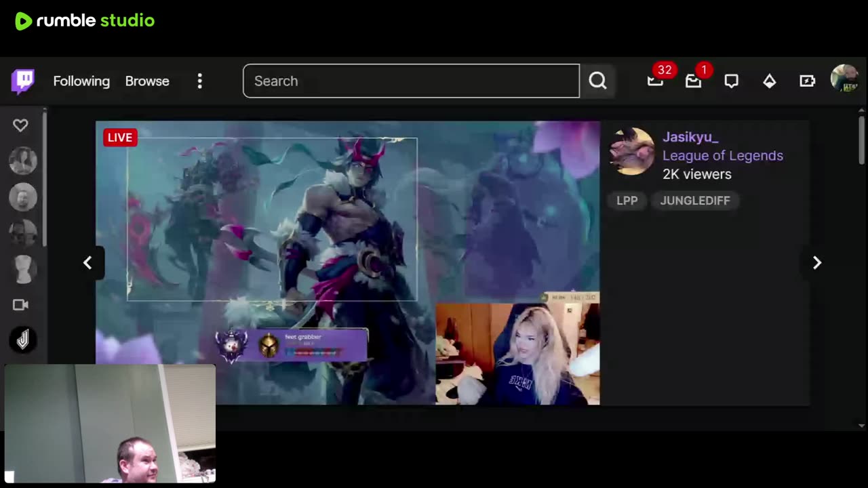
Task: Open fourth sidebar channel with white bust avatar
Action: coord(23,269)
